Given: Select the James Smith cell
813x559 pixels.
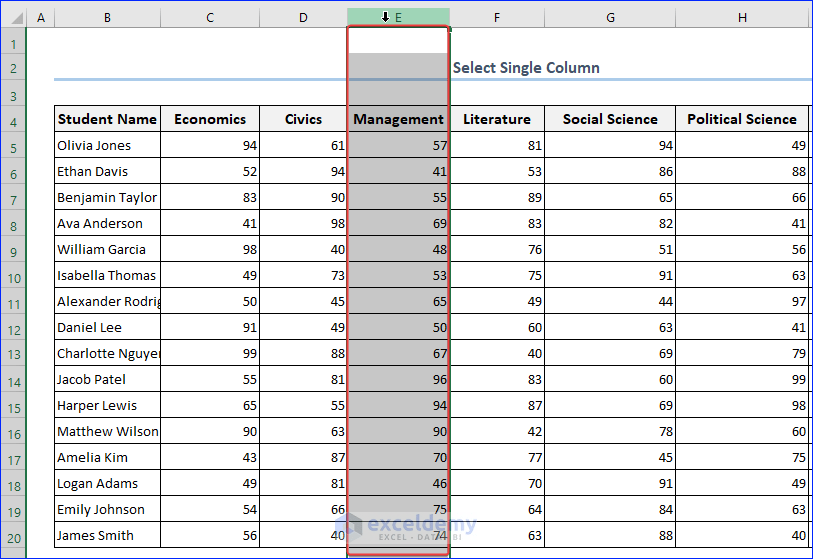Looking at the screenshot, I should click(x=107, y=535).
